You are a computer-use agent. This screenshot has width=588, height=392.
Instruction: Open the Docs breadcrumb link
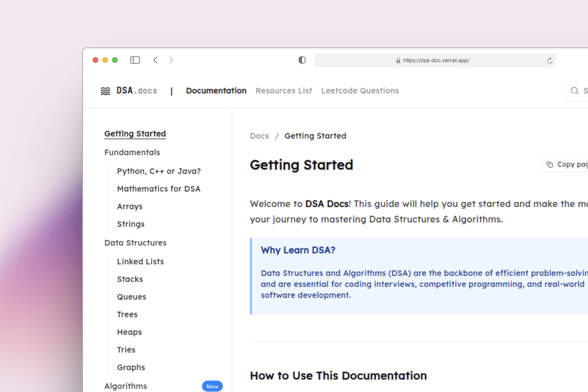tap(259, 136)
